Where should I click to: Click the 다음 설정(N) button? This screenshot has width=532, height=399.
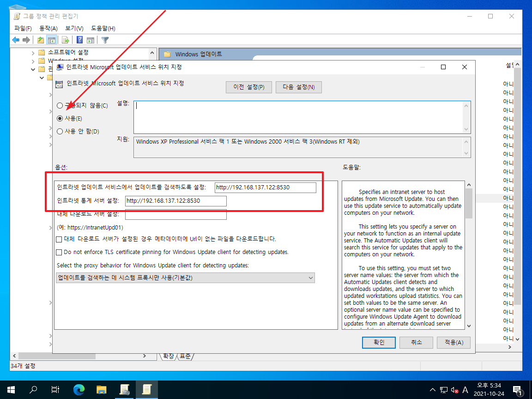tap(299, 87)
